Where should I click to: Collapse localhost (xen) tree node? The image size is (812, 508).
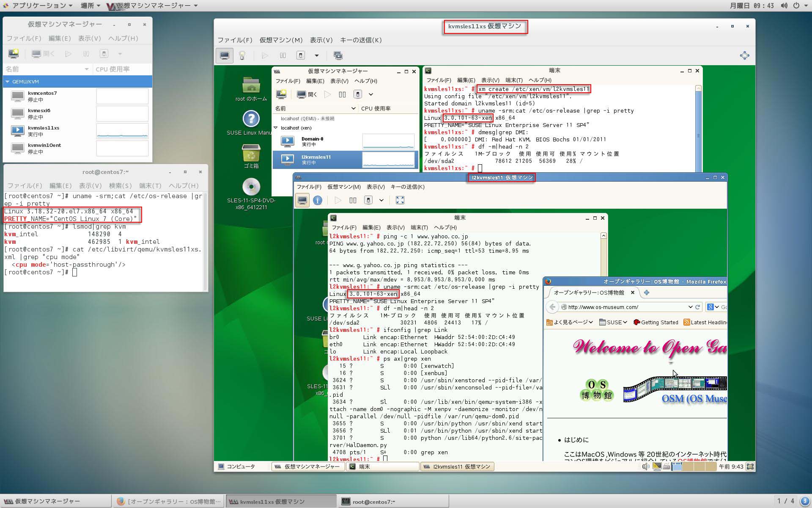coord(276,127)
